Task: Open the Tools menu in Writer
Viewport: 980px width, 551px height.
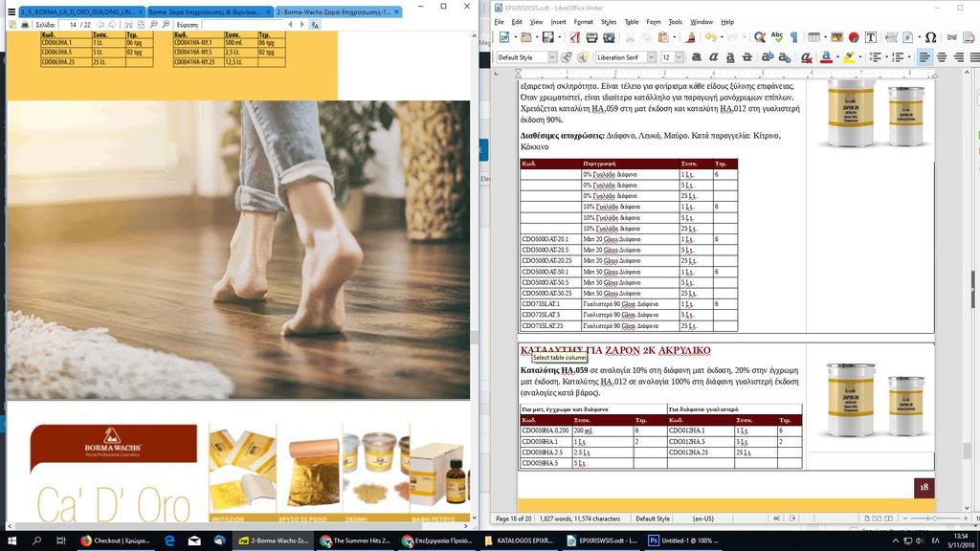Action: point(676,22)
